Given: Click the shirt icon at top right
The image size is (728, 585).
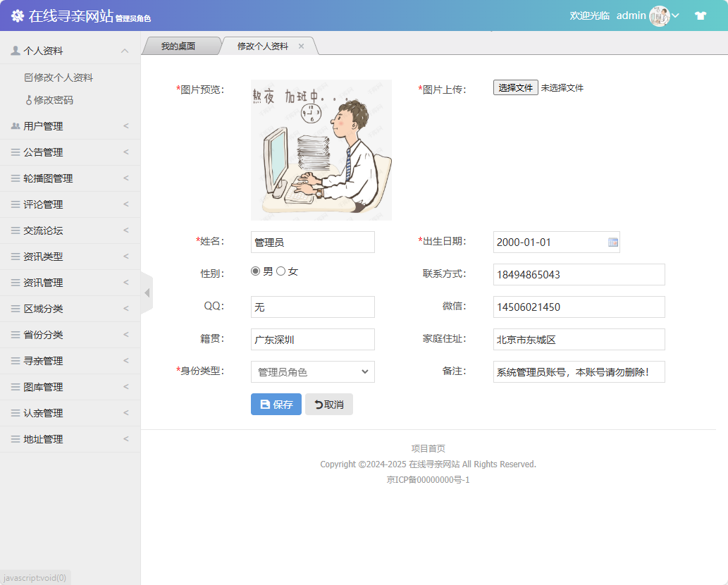Looking at the screenshot, I should [701, 15].
